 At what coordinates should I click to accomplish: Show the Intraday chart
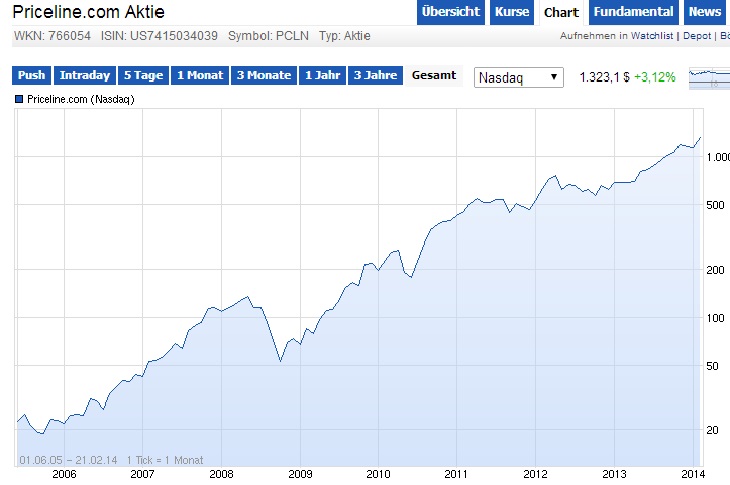click(84, 75)
